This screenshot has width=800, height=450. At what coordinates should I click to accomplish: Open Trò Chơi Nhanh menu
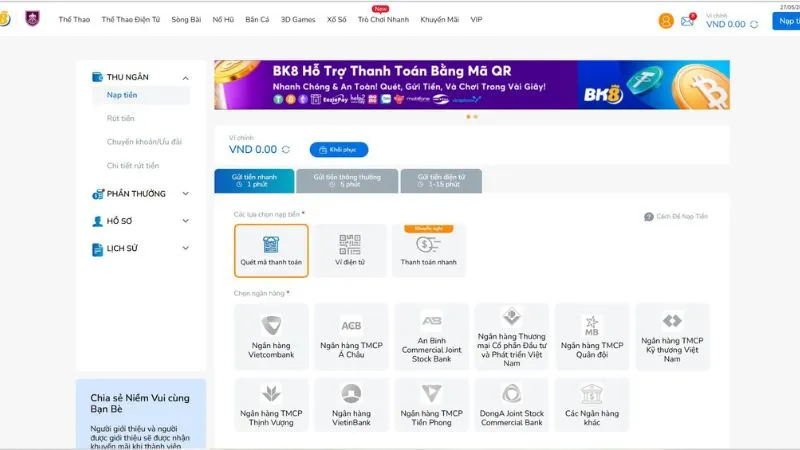click(383, 19)
